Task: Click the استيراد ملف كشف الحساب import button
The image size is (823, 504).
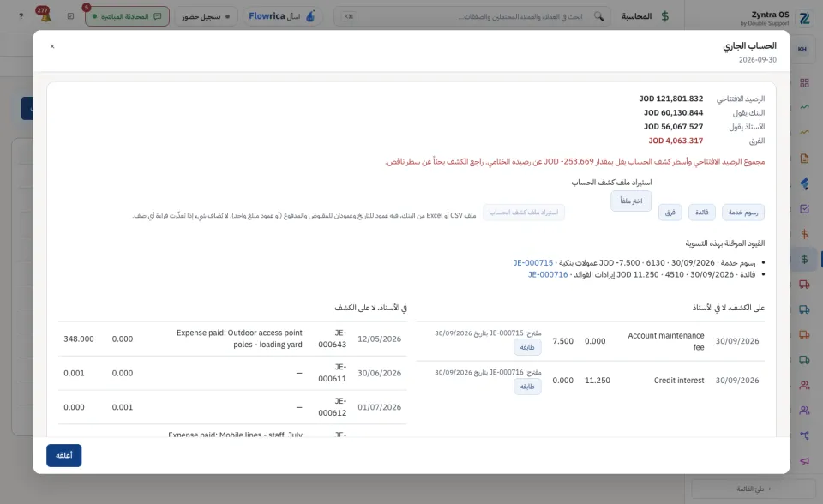Action: [524, 212]
